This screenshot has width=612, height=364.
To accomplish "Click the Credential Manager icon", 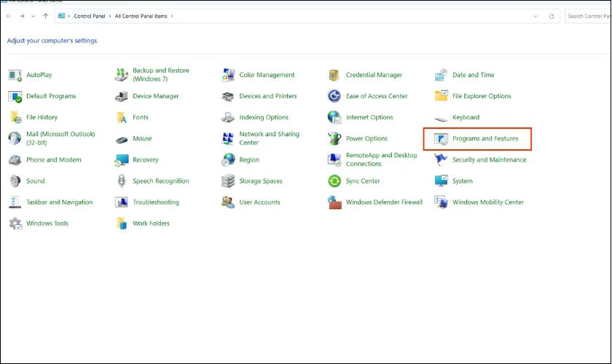I will click(334, 75).
